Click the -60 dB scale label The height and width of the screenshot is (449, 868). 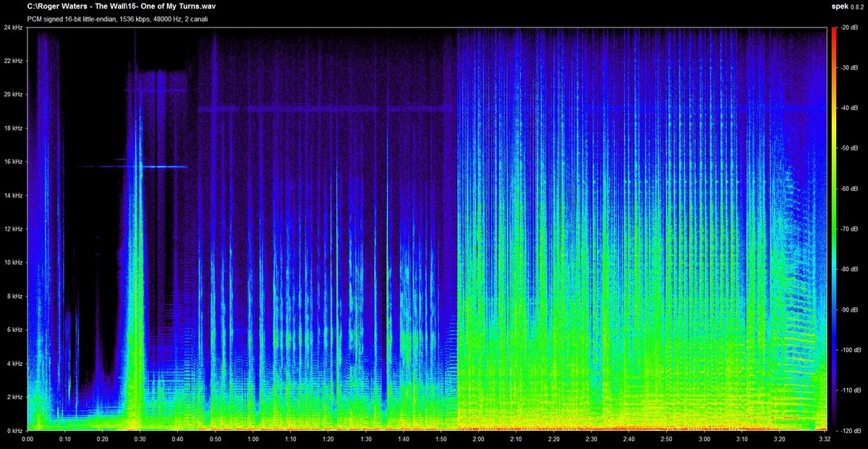850,189
